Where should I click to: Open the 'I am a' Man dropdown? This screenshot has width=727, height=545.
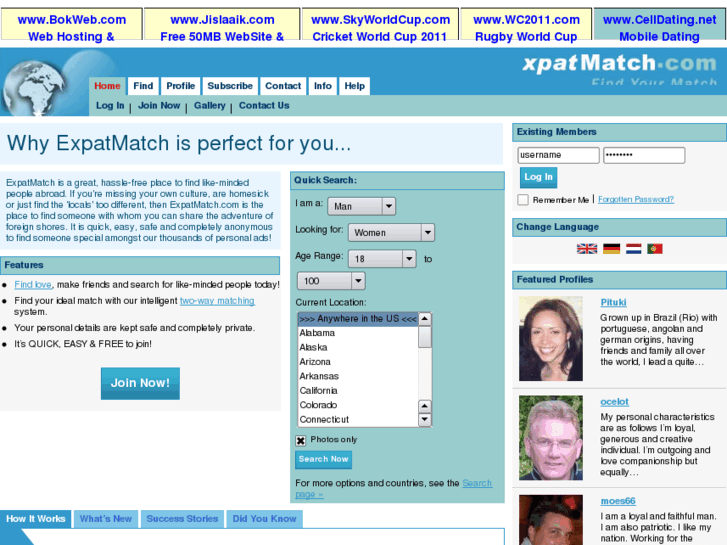tap(362, 206)
